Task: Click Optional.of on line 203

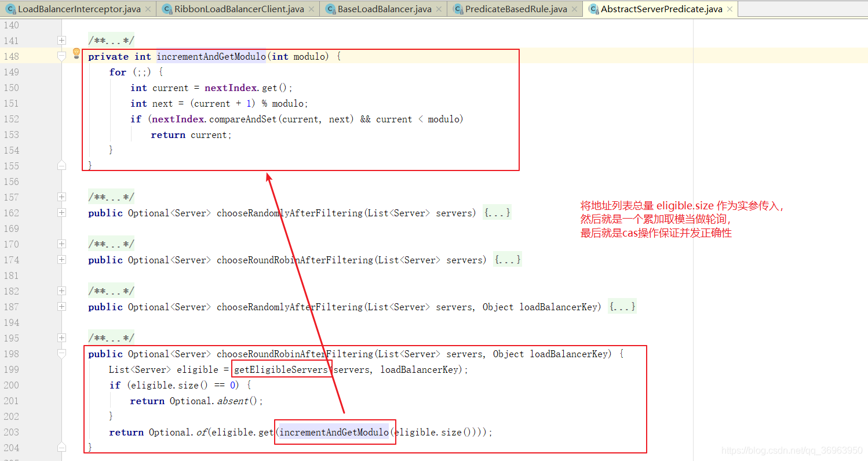Action: pyautogui.click(x=178, y=432)
